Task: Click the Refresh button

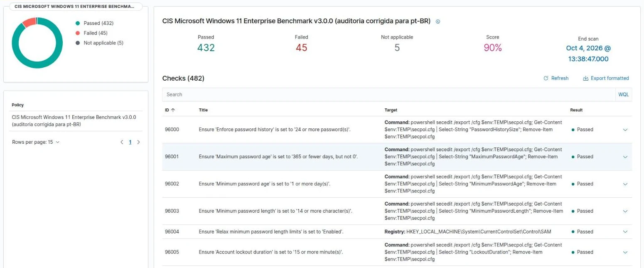Action: pyautogui.click(x=556, y=78)
